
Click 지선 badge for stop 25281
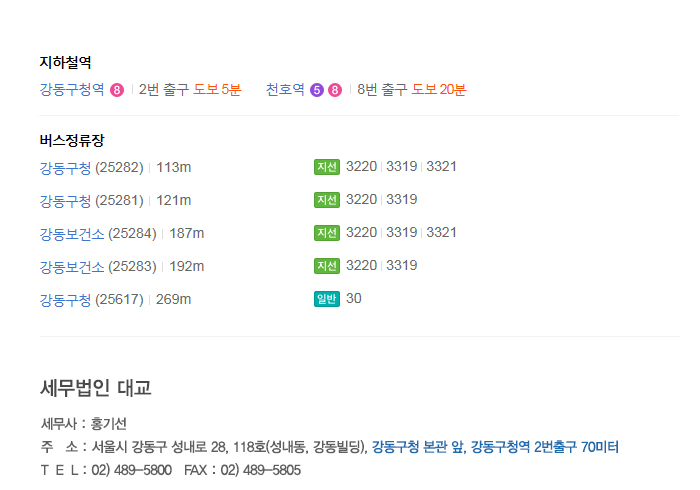pos(327,200)
